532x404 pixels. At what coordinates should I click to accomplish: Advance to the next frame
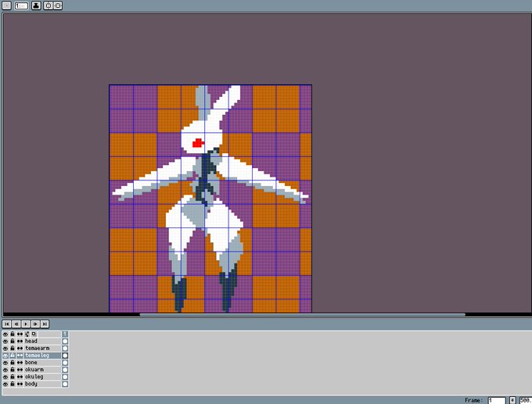click(x=35, y=324)
